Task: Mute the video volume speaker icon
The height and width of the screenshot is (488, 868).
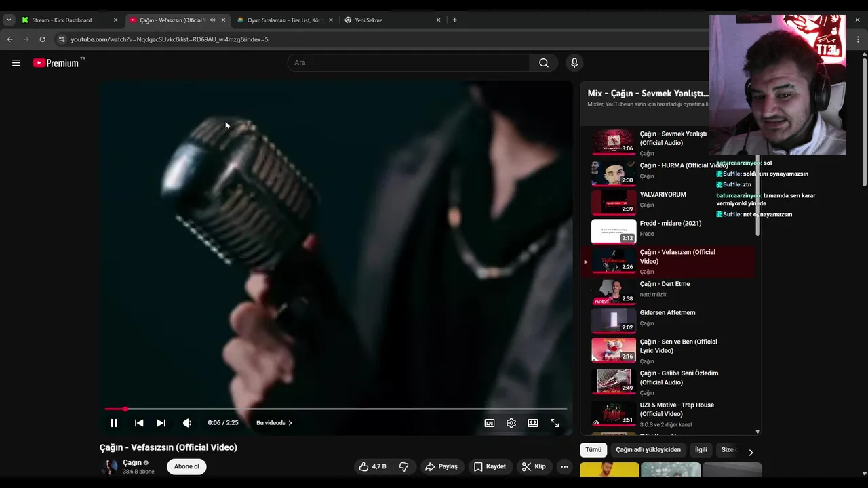Action: [x=187, y=423]
